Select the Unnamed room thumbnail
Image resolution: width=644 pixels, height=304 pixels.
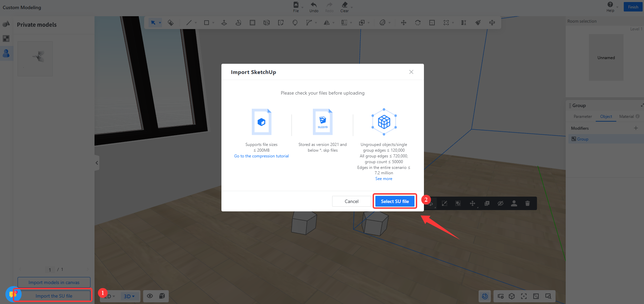[606, 57]
